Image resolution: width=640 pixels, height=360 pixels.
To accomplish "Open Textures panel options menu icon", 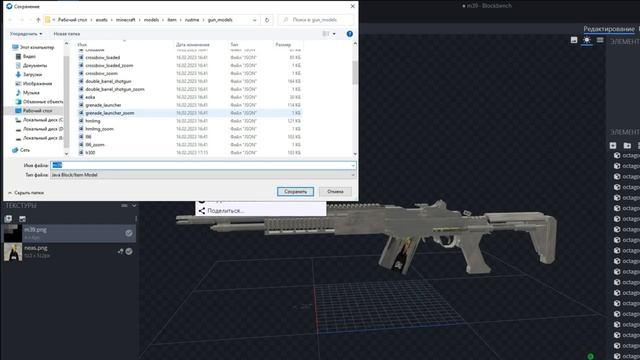I will [x=124, y=205].
